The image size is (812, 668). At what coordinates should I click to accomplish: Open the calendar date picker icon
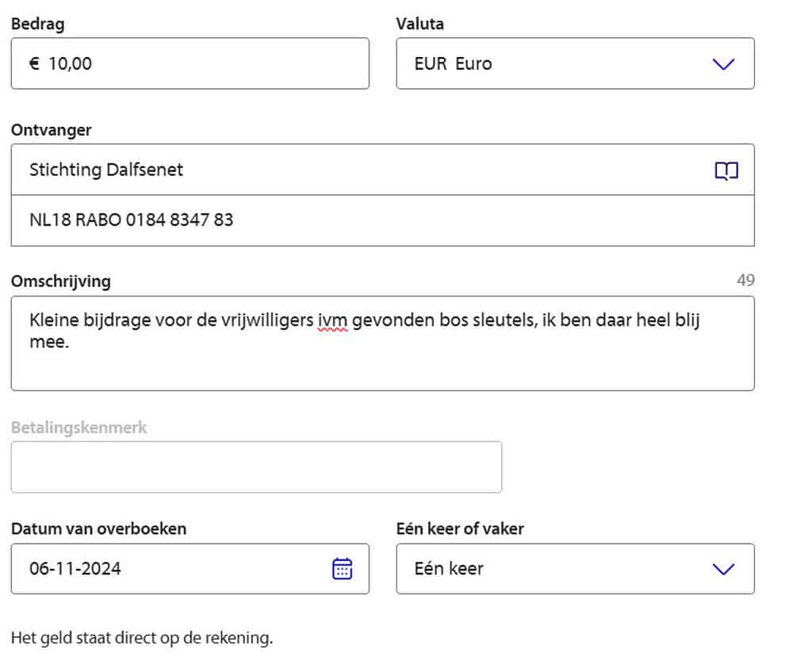[x=342, y=569]
